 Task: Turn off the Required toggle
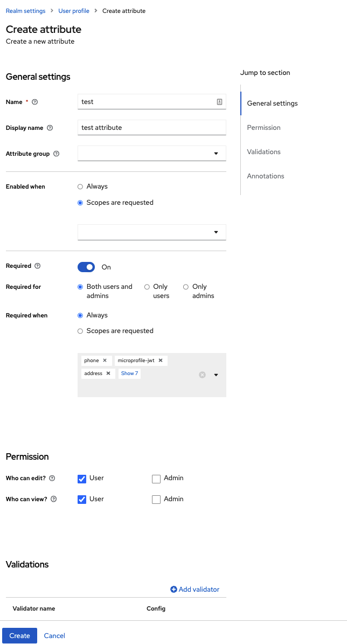[x=86, y=267]
